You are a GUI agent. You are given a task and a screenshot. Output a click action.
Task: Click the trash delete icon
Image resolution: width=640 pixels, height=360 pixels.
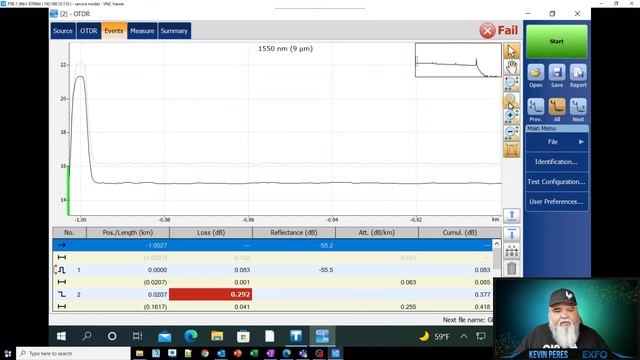click(511, 268)
